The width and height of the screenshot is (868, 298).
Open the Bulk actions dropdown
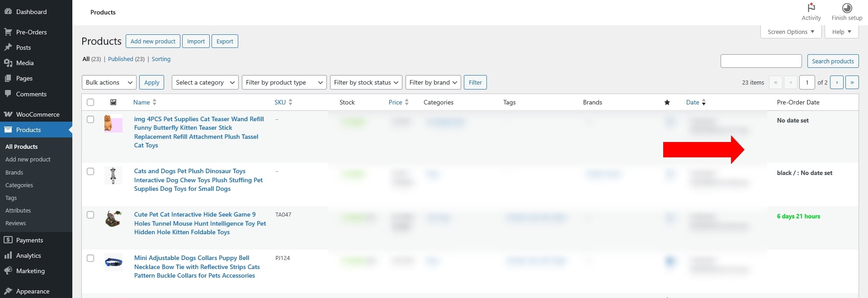(x=109, y=82)
